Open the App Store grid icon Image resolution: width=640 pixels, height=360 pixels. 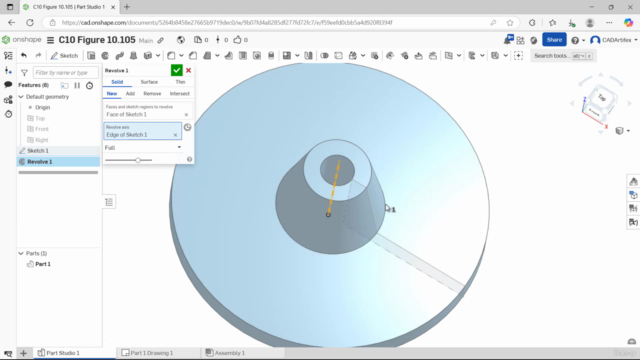pyautogui.click(x=520, y=40)
